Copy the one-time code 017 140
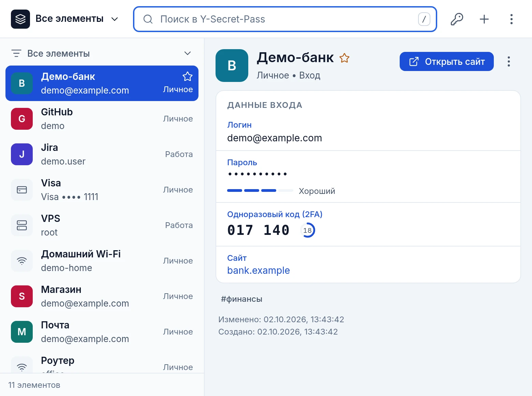Viewport: 532px width, 396px height. [258, 230]
